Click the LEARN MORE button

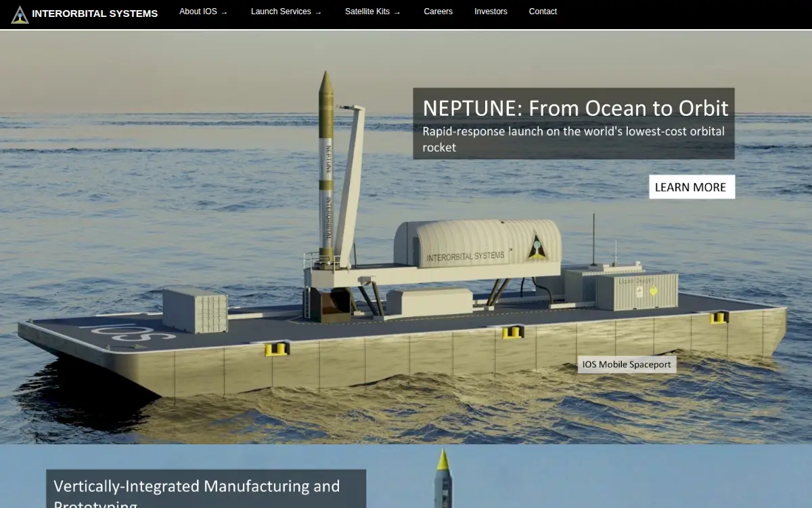[692, 187]
